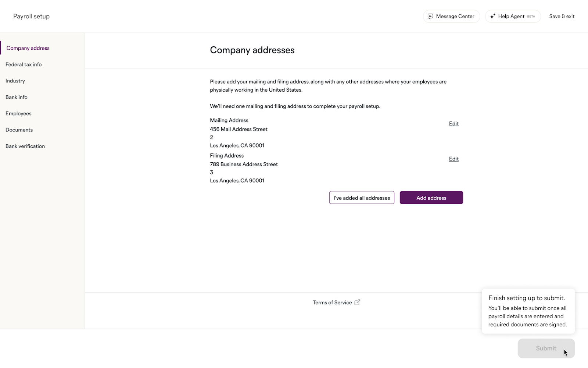Switch to the Documents section
Viewport: 588px width, 368px height.
point(19,130)
